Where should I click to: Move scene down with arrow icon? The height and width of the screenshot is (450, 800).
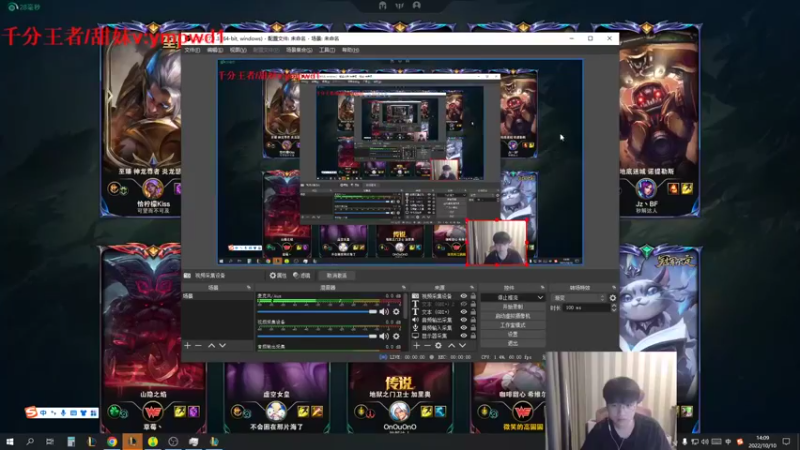[222, 345]
